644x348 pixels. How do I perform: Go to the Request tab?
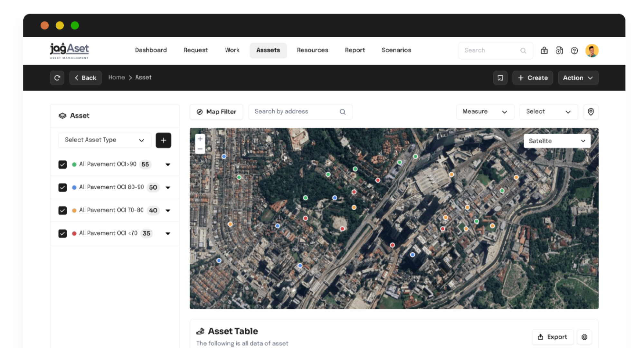pyautogui.click(x=195, y=50)
